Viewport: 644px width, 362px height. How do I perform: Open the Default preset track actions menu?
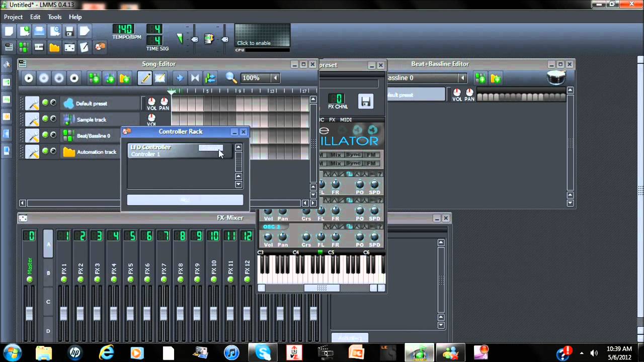(32, 103)
